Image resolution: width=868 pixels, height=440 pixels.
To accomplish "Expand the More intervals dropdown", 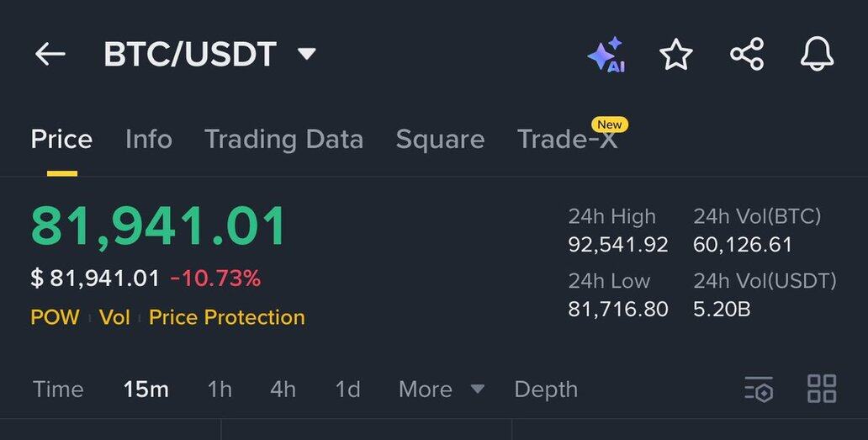I will (441, 390).
